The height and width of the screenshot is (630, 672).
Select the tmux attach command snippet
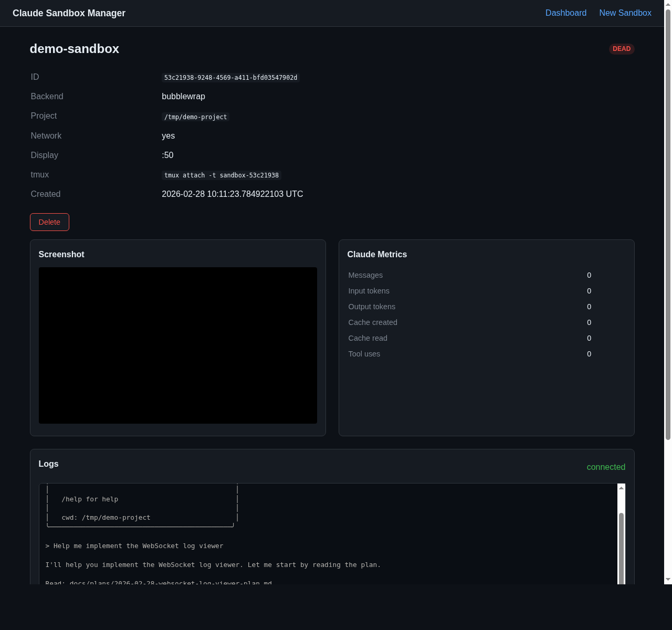pos(221,175)
